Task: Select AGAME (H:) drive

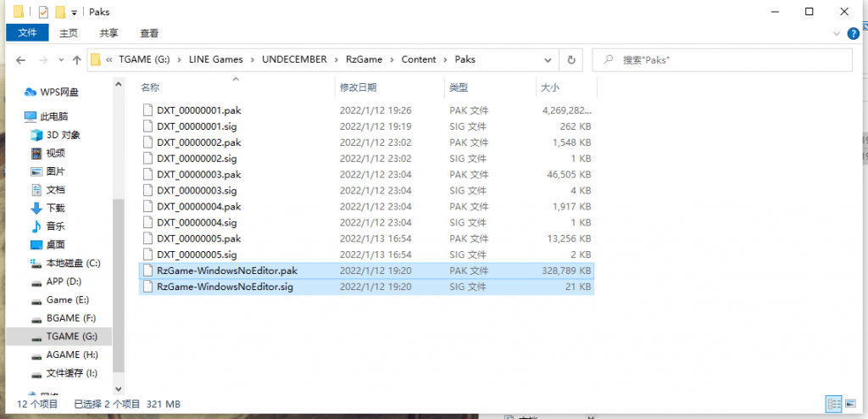Action: (72, 355)
